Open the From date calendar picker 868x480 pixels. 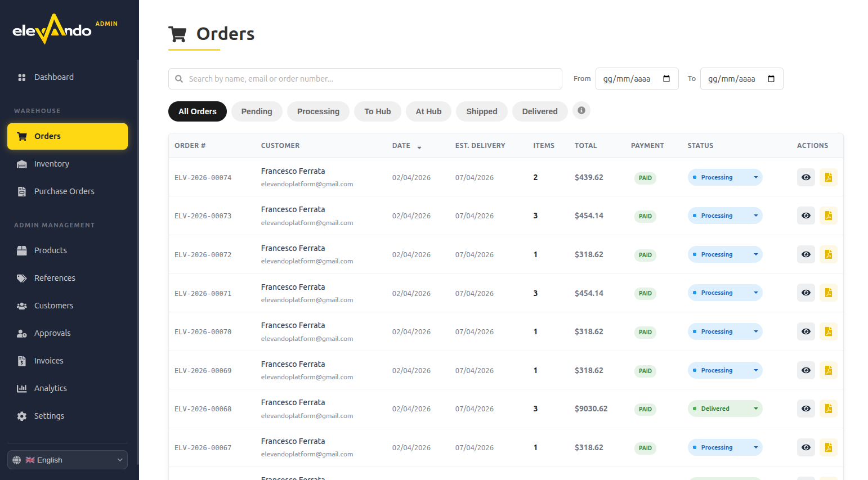click(666, 79)
